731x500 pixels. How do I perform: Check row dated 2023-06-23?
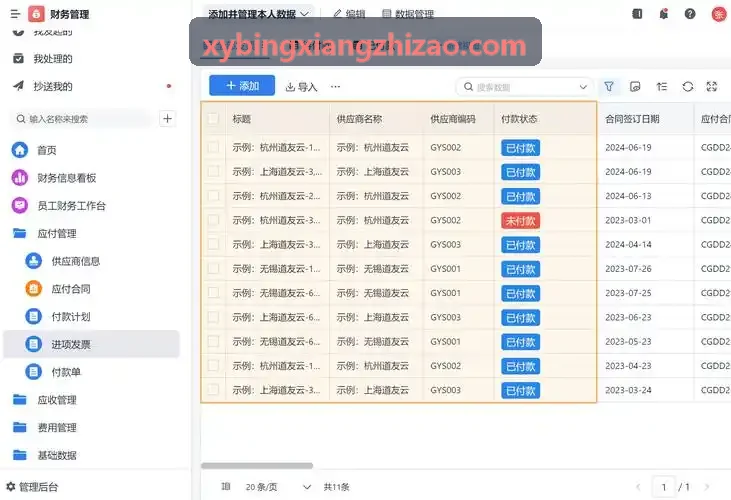tap(213, 317)
